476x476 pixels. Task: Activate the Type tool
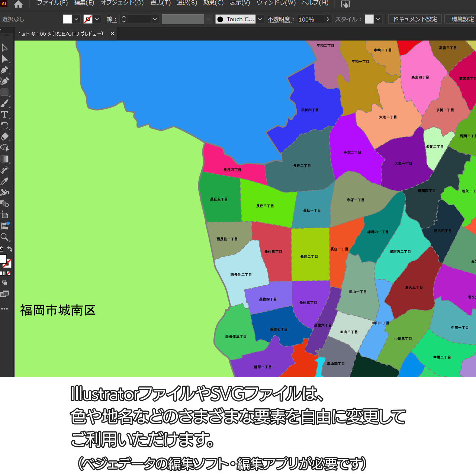[5, 115]
